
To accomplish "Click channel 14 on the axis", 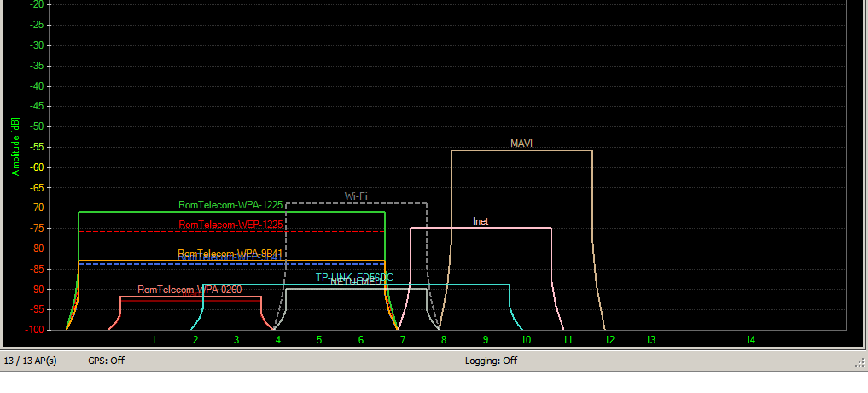I will pyautogui.click(x=750, y=340).
